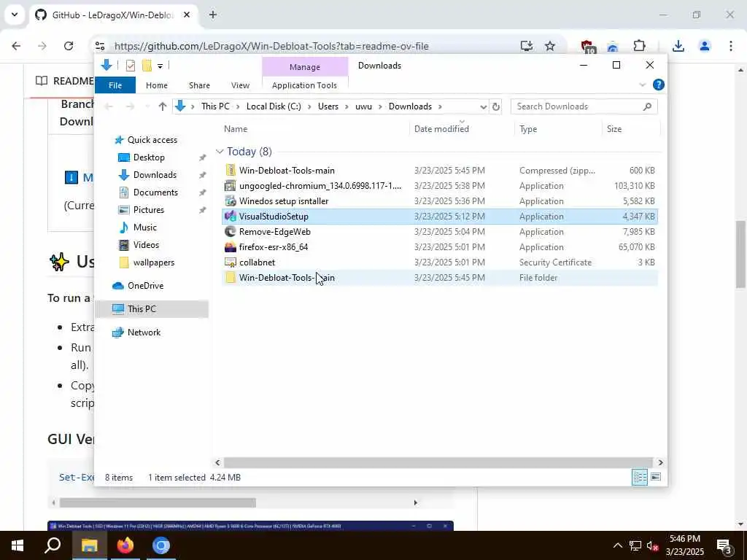This screenshot has width=747, height=560.
Task: Select the collabnet certificate icon
Action: point(231,262)
